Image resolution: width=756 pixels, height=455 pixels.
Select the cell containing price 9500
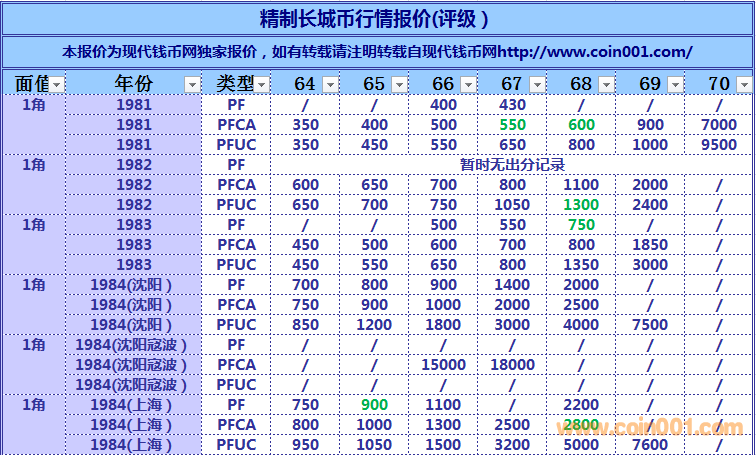[718, 144]
